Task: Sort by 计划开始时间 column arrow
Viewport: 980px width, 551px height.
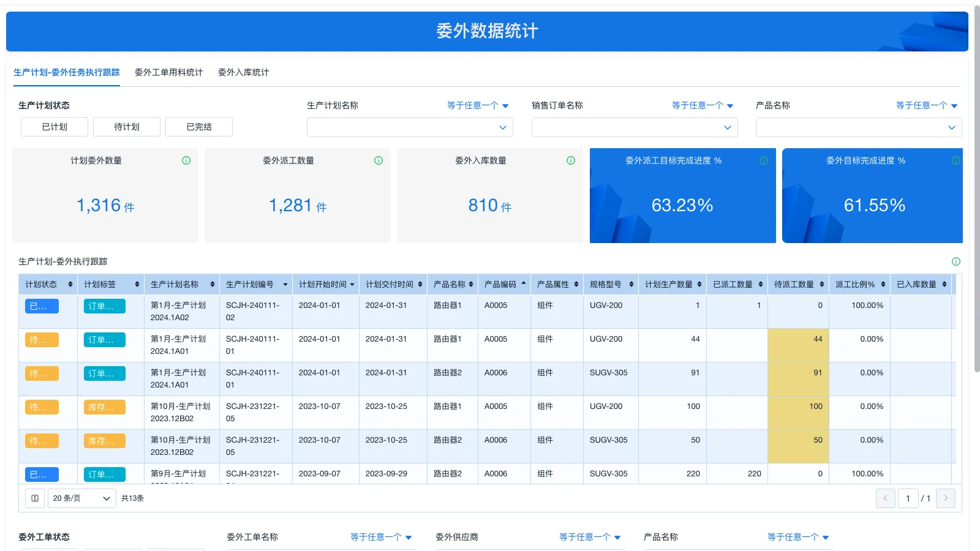Action: (353, 284)
